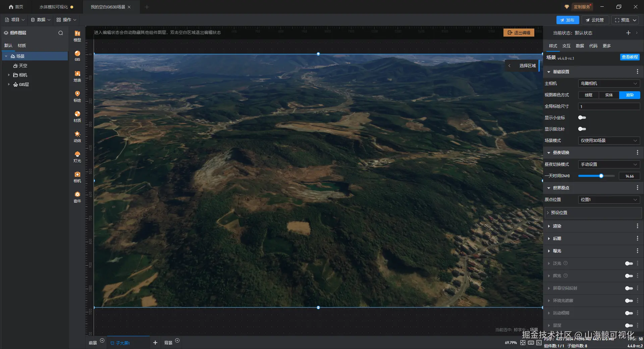Switch to the 交互 interaction tab
This screenshot has width=644, height=349.
click(566, 46)
